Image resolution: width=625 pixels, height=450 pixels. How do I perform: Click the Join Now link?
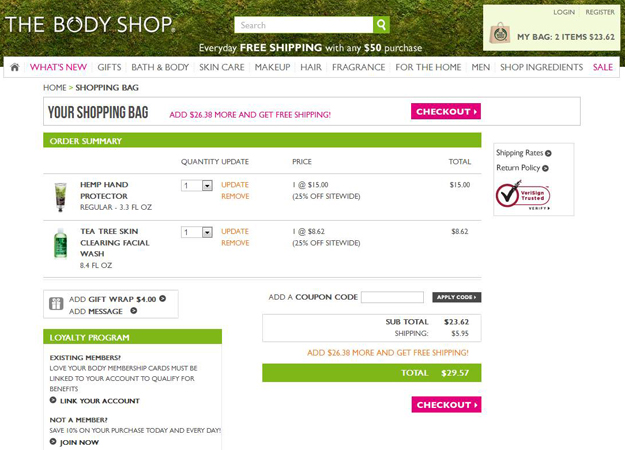click(79, 442)
